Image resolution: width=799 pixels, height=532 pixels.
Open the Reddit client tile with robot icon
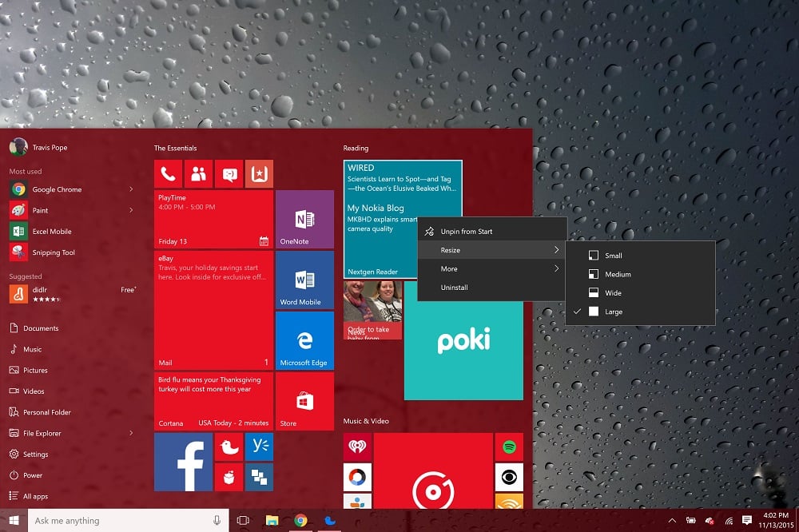229,477
